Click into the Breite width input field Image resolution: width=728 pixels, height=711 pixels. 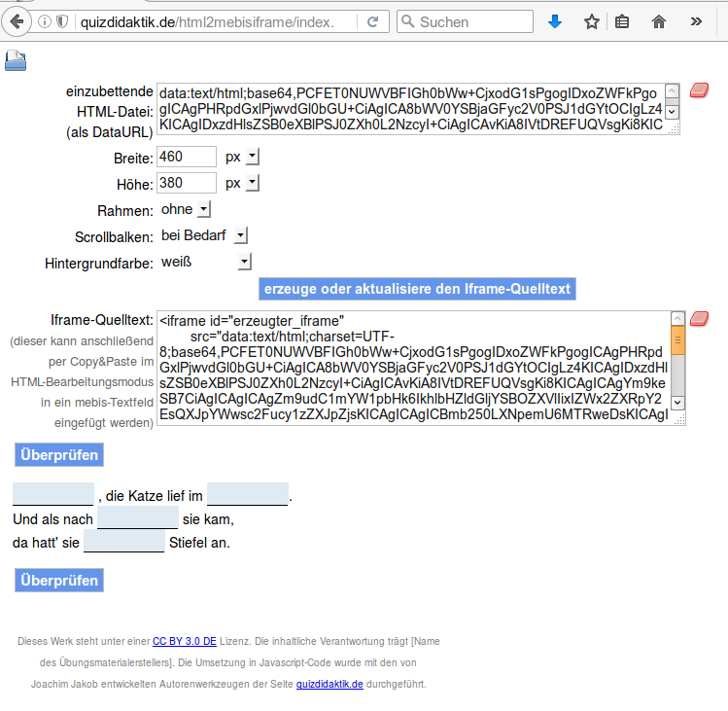pyautogui.click(x=186, y=157)
